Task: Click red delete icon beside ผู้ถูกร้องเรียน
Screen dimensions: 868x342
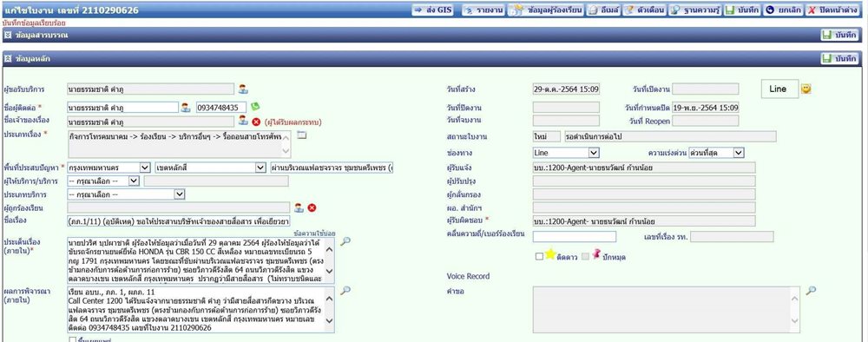Action: pos(312,207)
